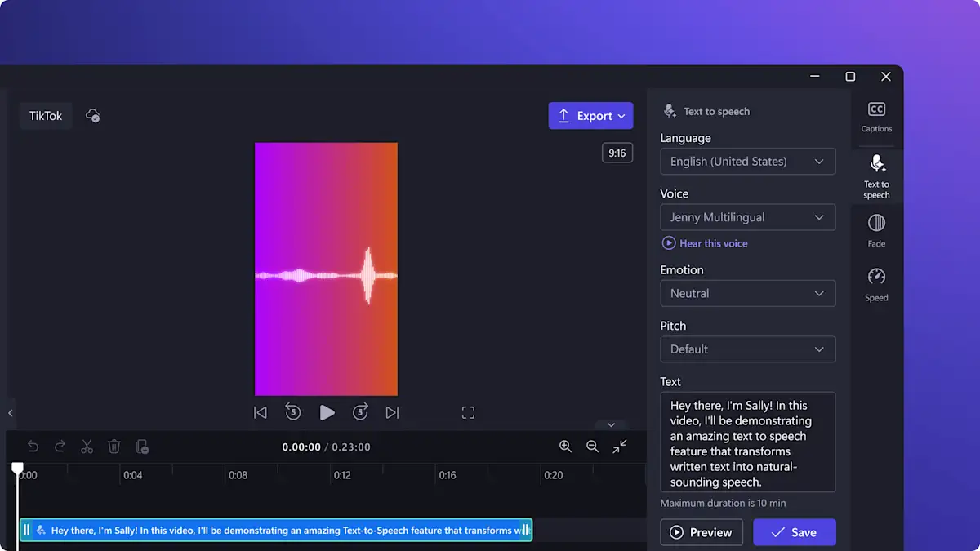Click the undo icon above the timeline

(x=33, y=447)
